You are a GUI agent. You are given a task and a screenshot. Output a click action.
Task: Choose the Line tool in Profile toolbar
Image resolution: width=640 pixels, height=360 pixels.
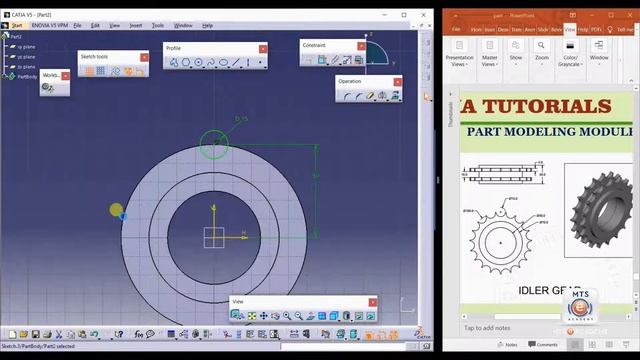click(x=236, y=62)
